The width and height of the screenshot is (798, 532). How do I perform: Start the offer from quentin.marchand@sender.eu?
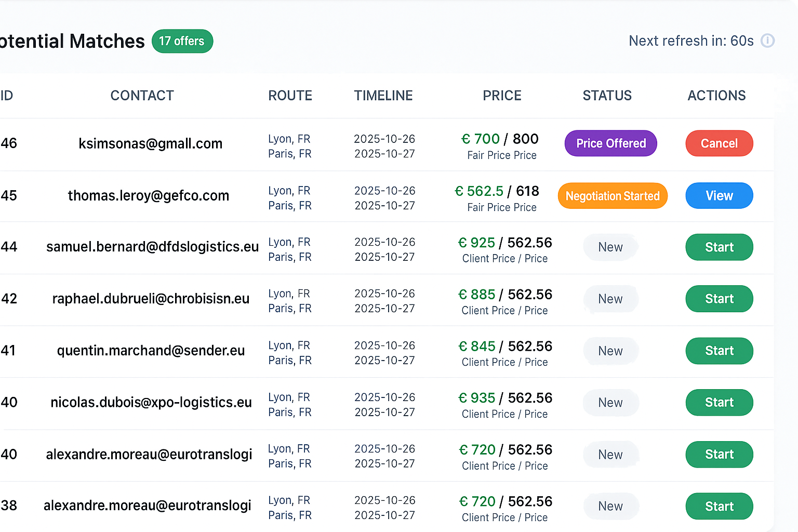[x=719, y=351]
